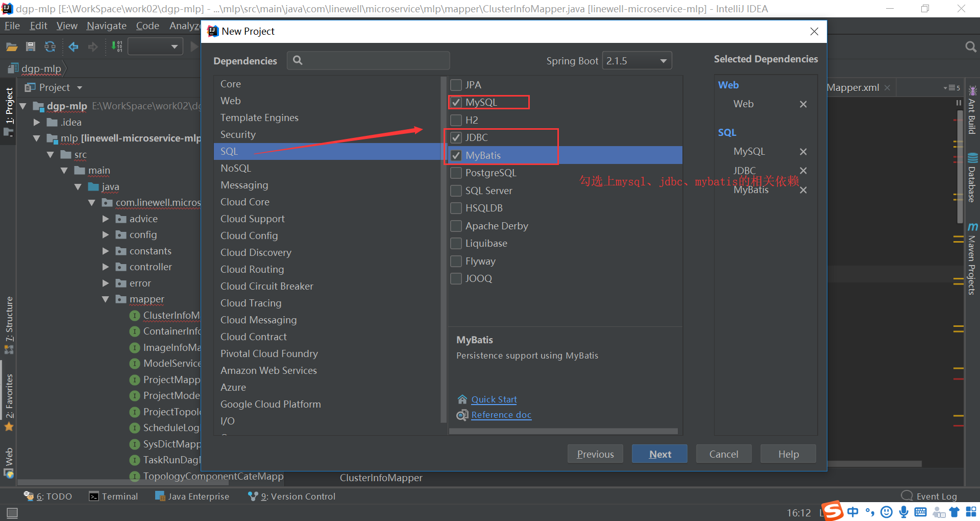Open the Navigate menu

point(107,26)
